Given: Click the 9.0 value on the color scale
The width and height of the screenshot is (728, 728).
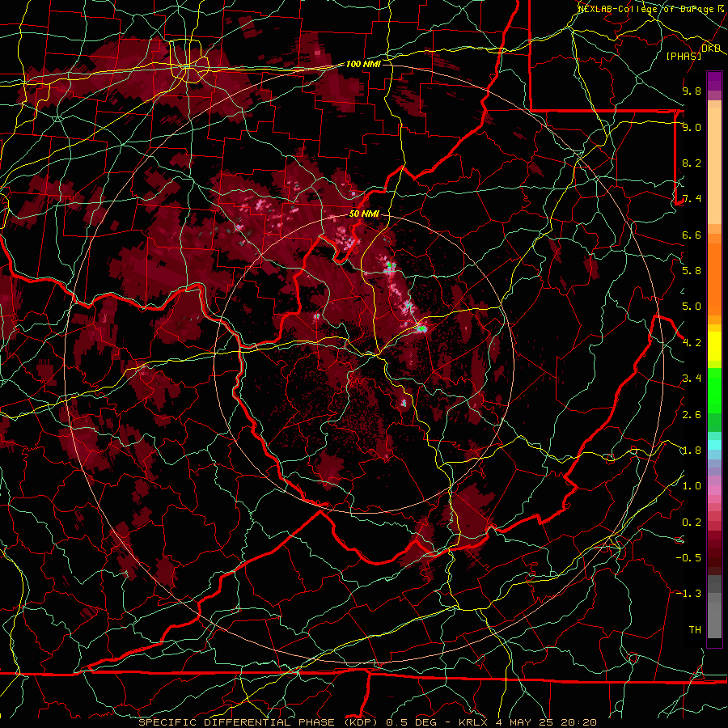Looking at the screenshot, I should pyautogui.click(x=692, y=127).
